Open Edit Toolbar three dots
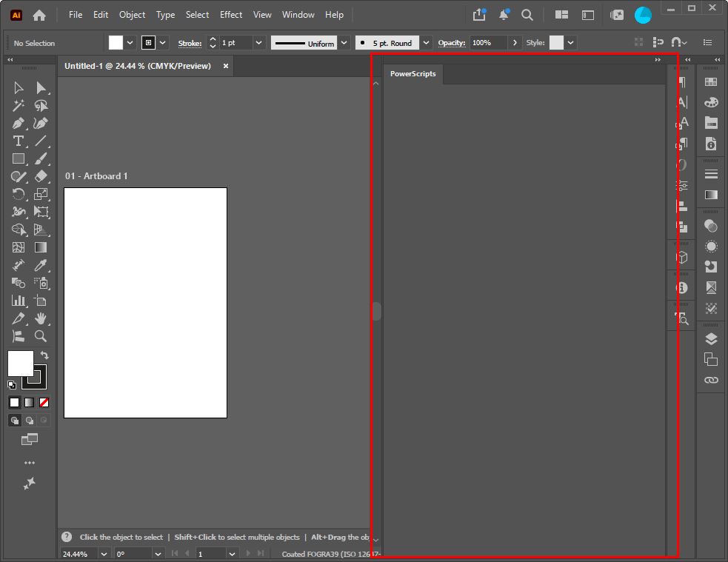 click(29, 463)
